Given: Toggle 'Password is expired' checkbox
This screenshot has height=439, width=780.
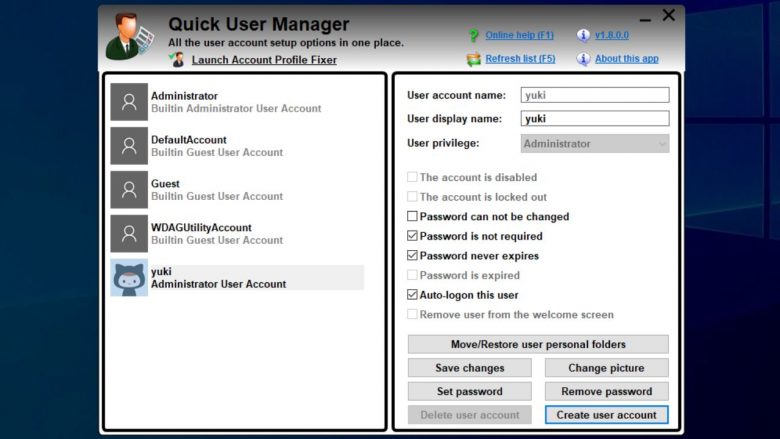Looking at the screenshot, I should click(x=412, y=275).
